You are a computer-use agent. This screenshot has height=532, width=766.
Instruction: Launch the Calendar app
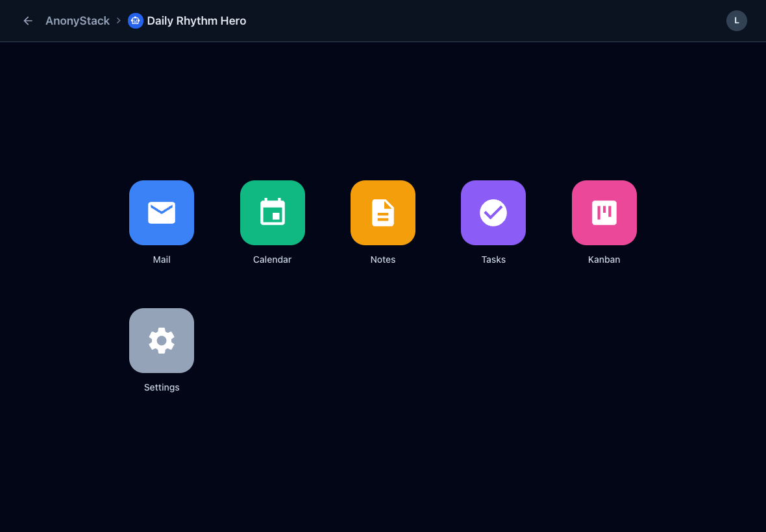[272, 213]
